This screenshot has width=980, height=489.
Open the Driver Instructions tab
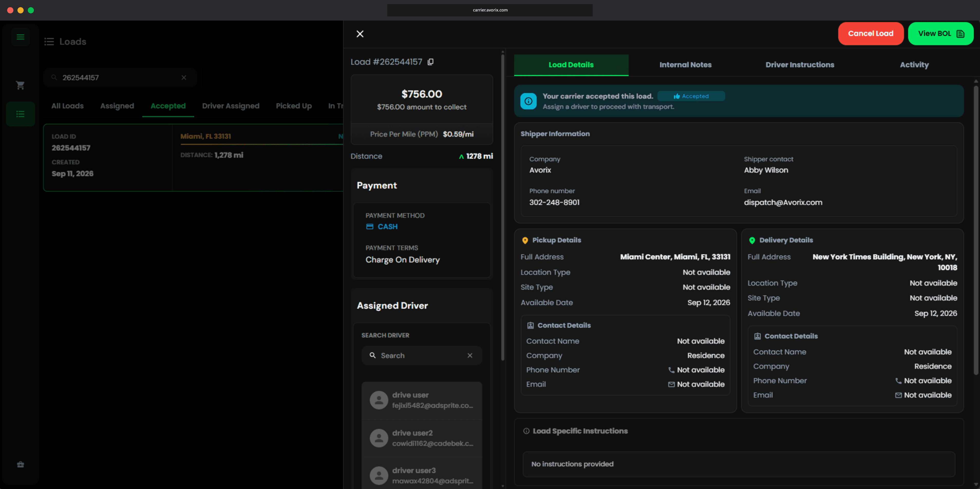click(x=800, y=65)
